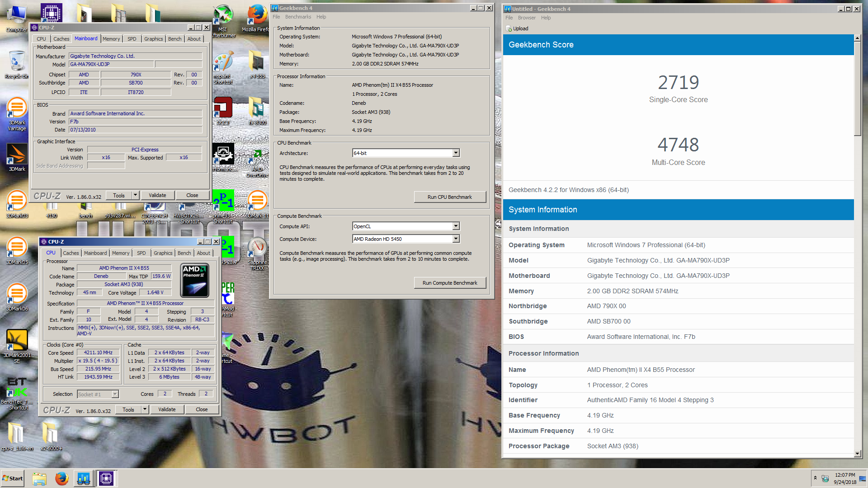
Task: Open Help menu in Untitled Geekbench window
Action: click(x=546, y=18)
